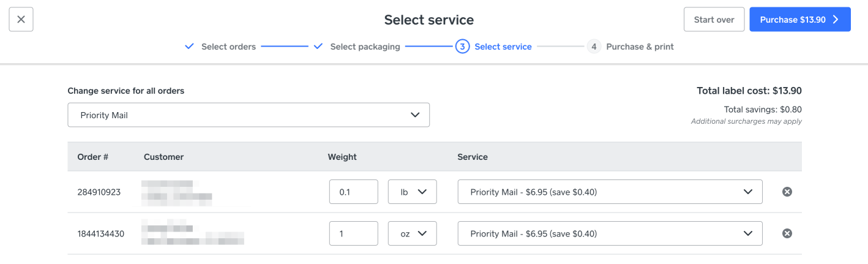This screenshot has width=868, height=264.
Task: Edit the weight field showing 0.1
Action: point(353,192)
